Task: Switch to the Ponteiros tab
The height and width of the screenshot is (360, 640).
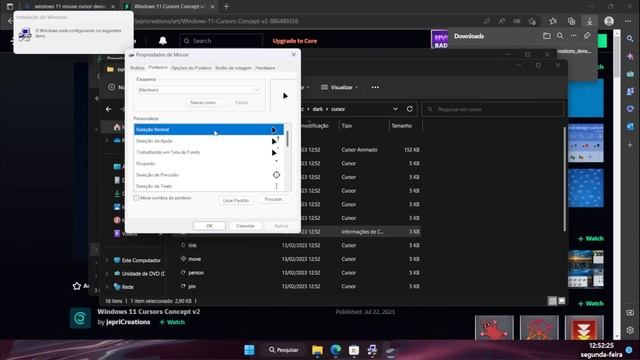Action: pos(158,67)
